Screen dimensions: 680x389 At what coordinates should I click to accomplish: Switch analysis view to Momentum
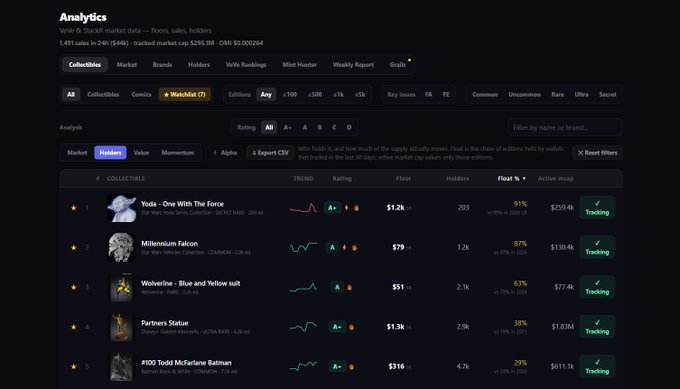point(178,153)
